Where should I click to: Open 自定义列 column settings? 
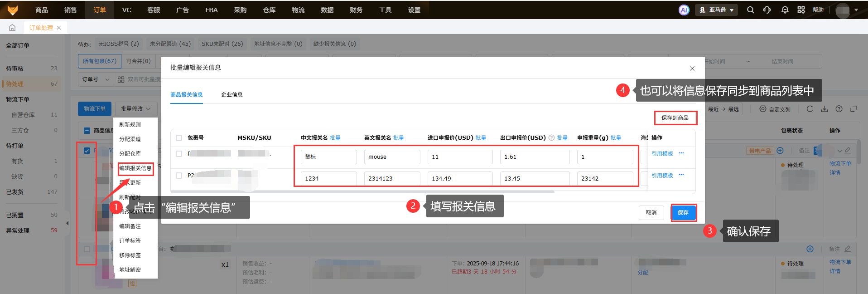[x=775, y=109]
